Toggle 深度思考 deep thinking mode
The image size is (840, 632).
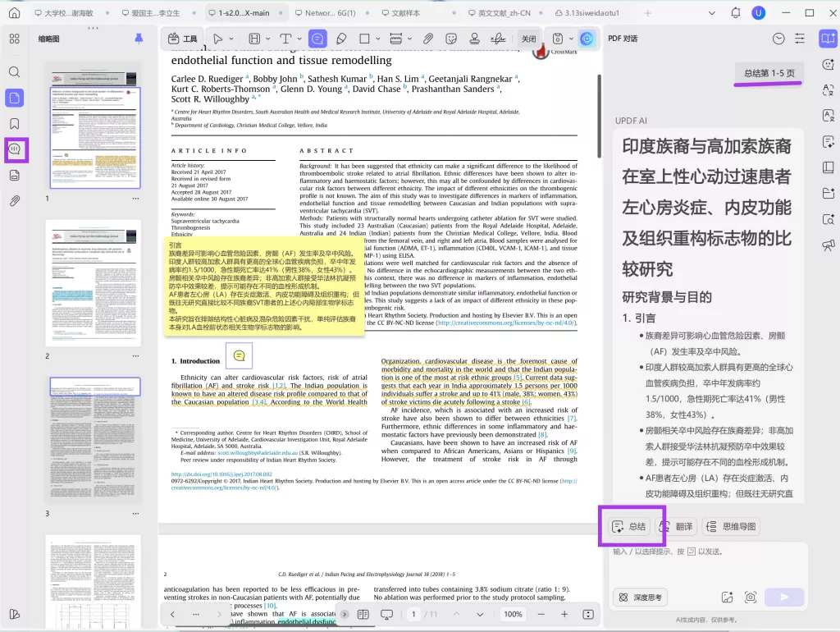pyautogui.click(x=641, y=598)
